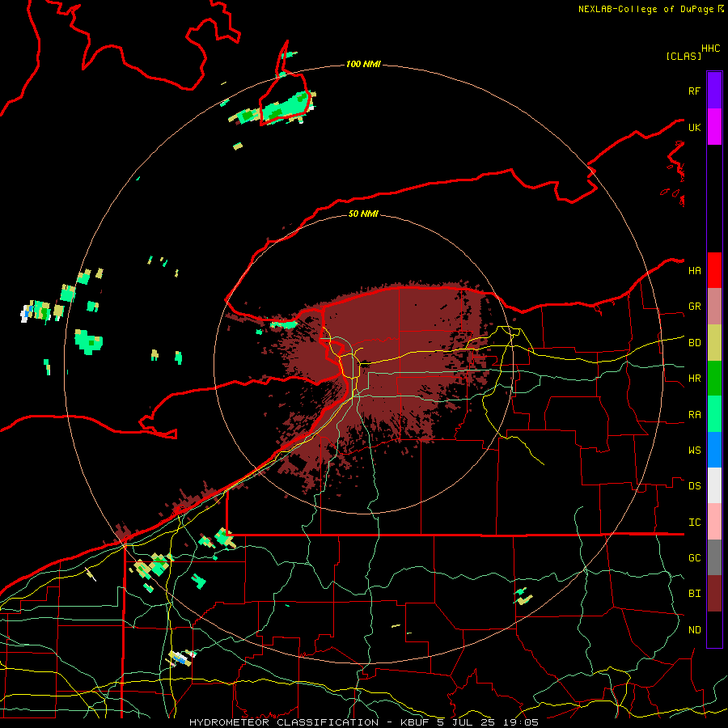Click the UK legend label
728x728 pixels.
(694, 128)
